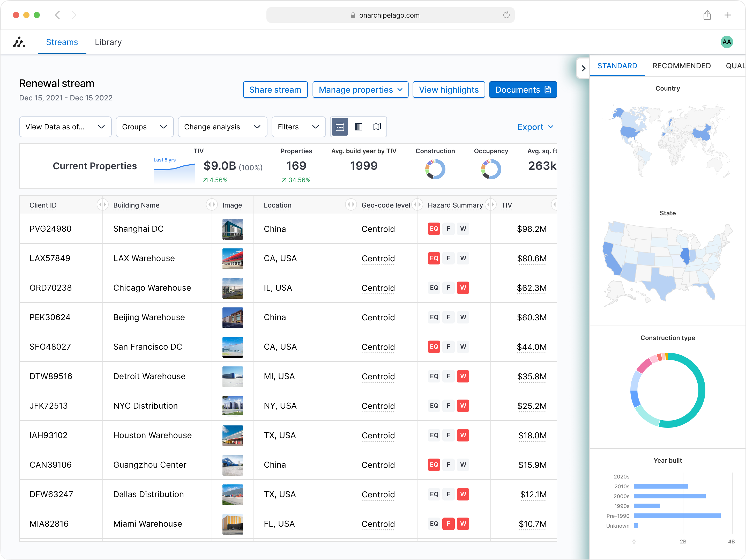Toggle F hazard badge for Miami Warehouse
This screenshot has width=746, height=560.
(448, 524)
